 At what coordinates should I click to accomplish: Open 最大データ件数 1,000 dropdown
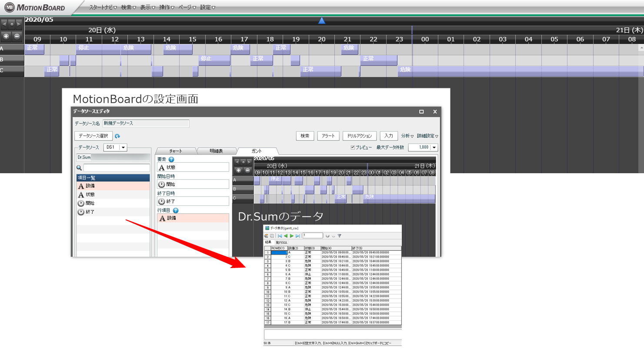click(x=434, y=148)
